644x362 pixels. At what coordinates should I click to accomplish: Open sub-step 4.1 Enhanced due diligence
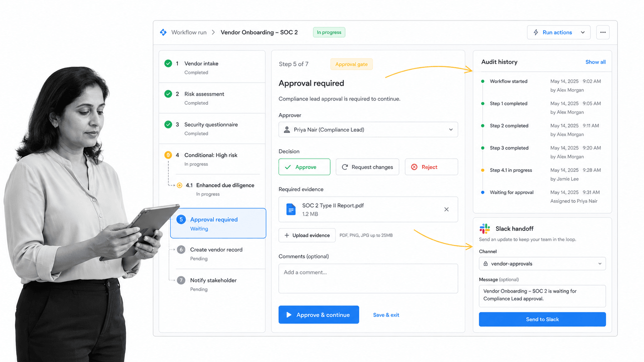coord(218,189)
